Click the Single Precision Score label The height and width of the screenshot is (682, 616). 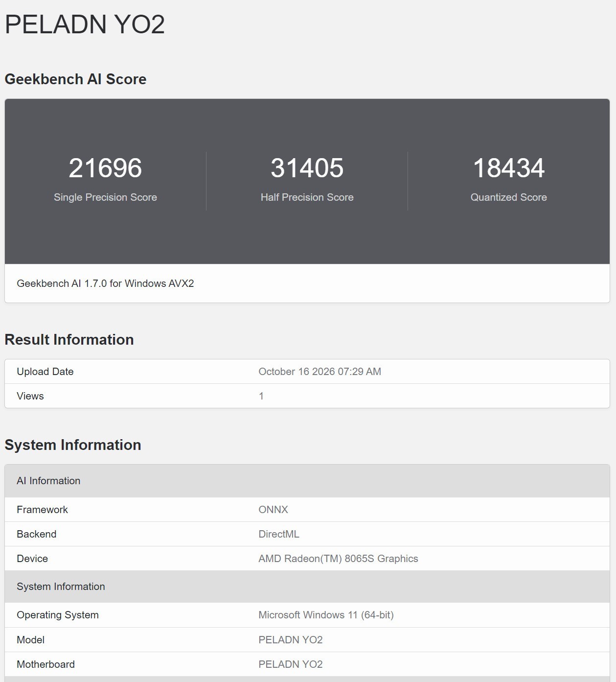pyautogui.click(x=105, y=197)
